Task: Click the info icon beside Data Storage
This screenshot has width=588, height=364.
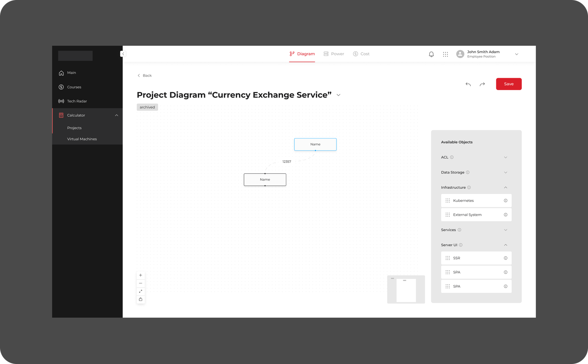Action: [x=467, y=172]
